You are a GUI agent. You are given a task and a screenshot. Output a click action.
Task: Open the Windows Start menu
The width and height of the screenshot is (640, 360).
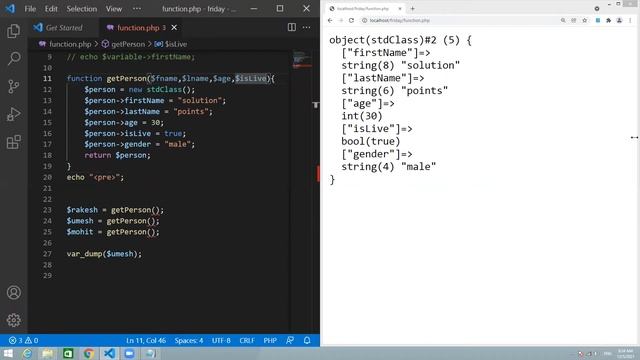8,353
